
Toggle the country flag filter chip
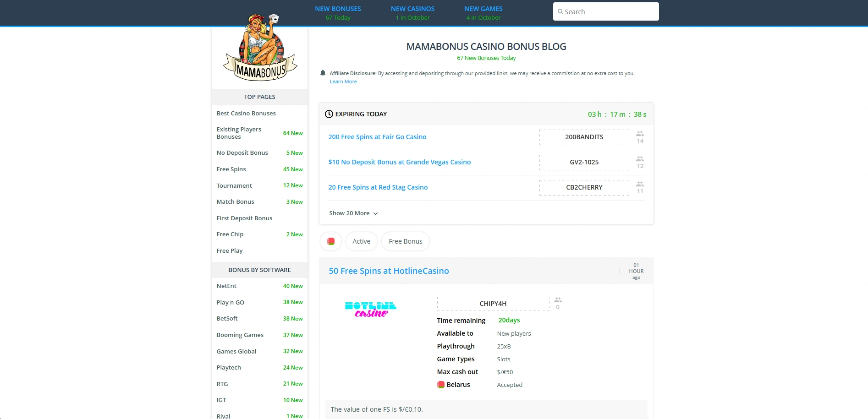click(x=331, y=241)
